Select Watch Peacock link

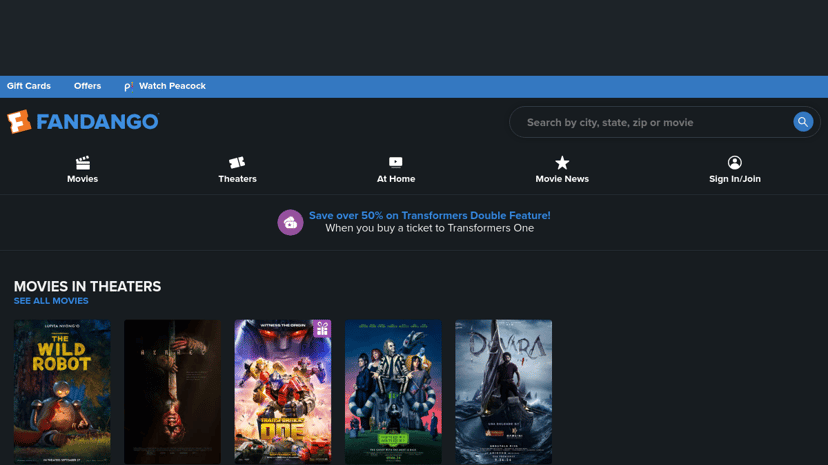coord(172,86)
